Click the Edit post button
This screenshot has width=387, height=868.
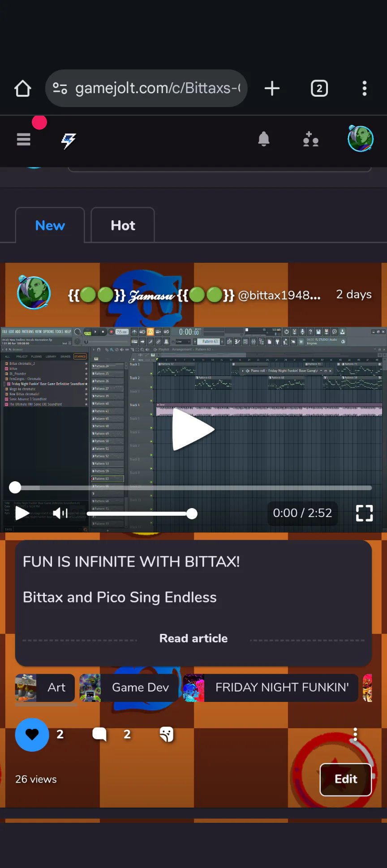(x=346, y=779)
